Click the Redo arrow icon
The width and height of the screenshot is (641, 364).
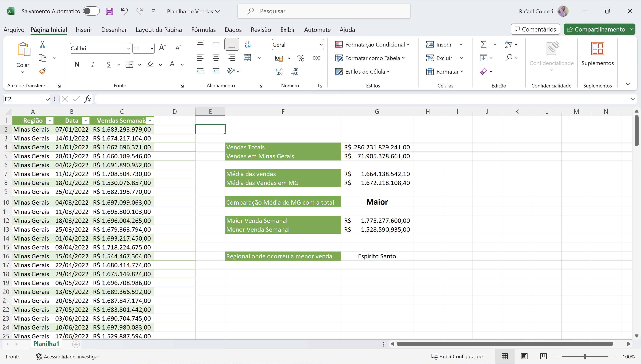(139, 11)
